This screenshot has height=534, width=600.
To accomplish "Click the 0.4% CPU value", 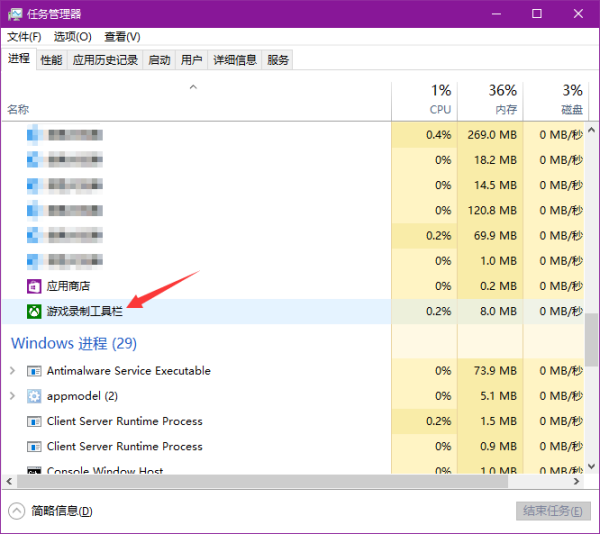I will click(x=439, y=135).
